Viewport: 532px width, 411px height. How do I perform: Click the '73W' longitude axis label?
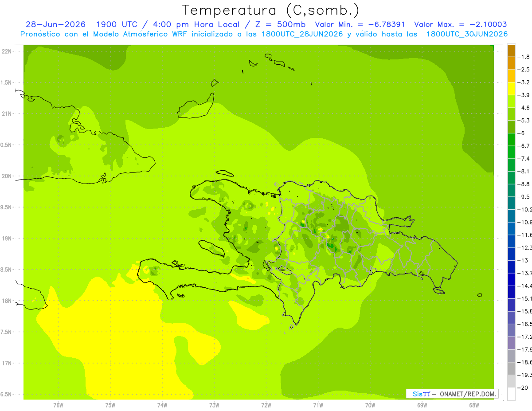pos(214,405)
